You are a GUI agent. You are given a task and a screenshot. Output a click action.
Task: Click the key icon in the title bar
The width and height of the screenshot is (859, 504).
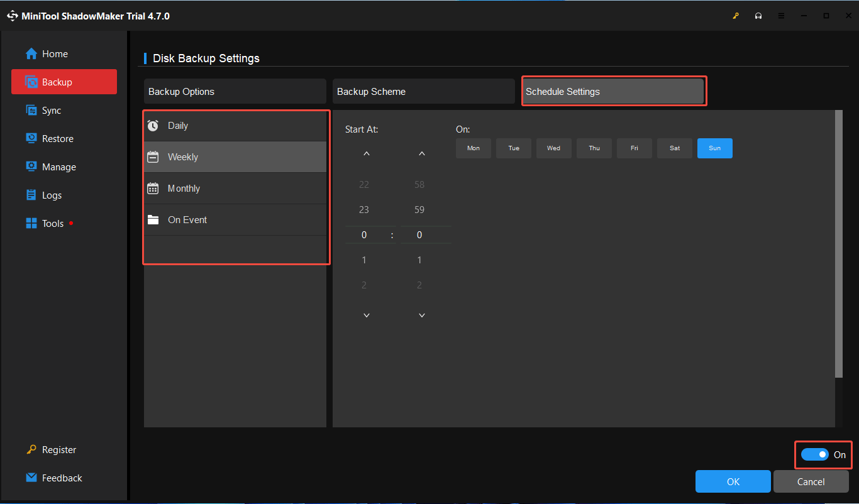736,15
